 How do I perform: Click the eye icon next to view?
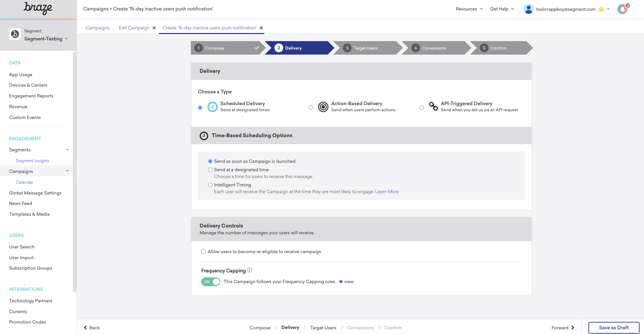[341, 282]
